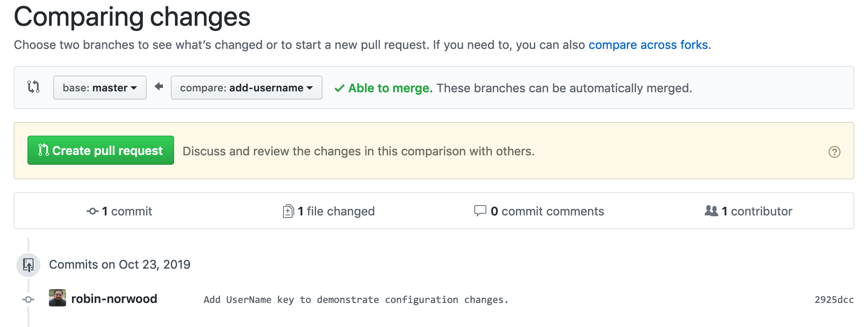Click the help question mark icon

pyautogui.click(x=834, y=152)
